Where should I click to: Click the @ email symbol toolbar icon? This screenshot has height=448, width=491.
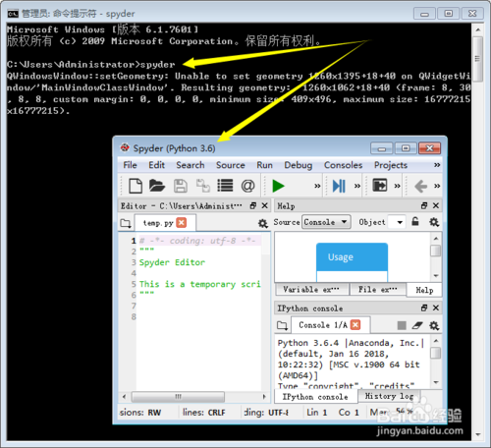tap(247, 186)
